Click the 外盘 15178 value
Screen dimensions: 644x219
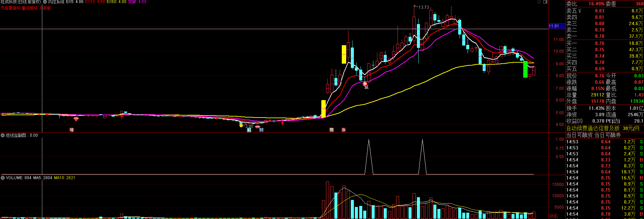pyautogui.click(x=598, y=101)
